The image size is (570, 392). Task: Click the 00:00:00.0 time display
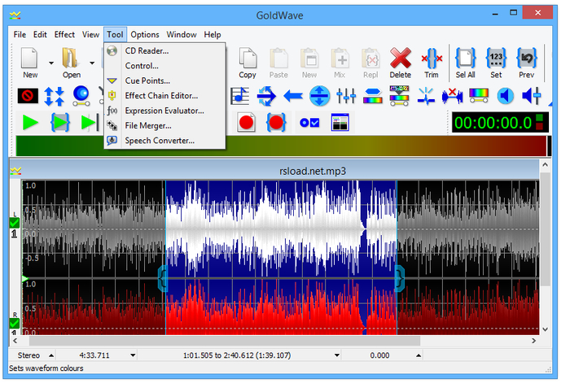[x=500, y=123]
